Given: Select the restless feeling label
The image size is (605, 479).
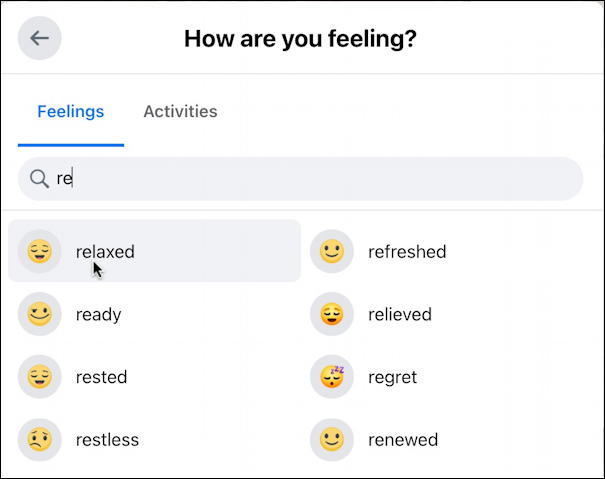Looking at the screenshot, I should tap(107, 440).
